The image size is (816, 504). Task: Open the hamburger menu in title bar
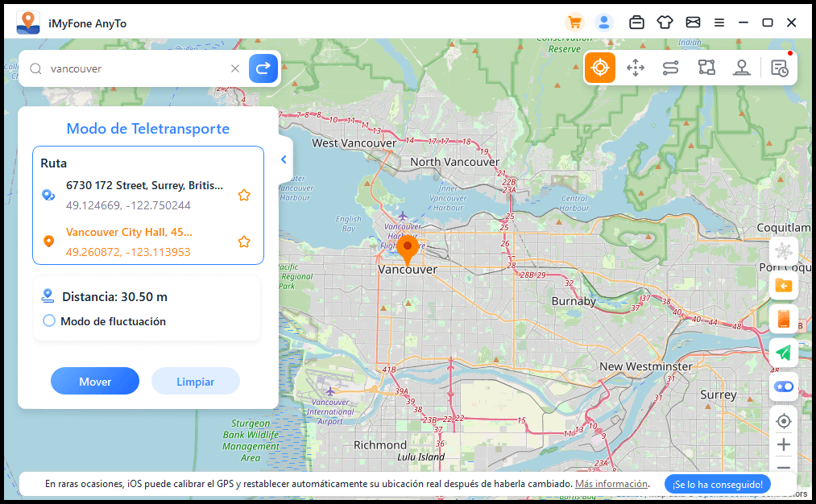click(x=719, y=23)
